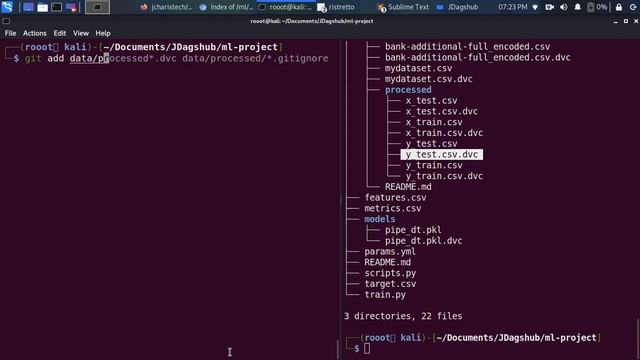Click x_train.csv.dvc in the tree
This screenshot has height=360, width=640.
click(444, 133)
